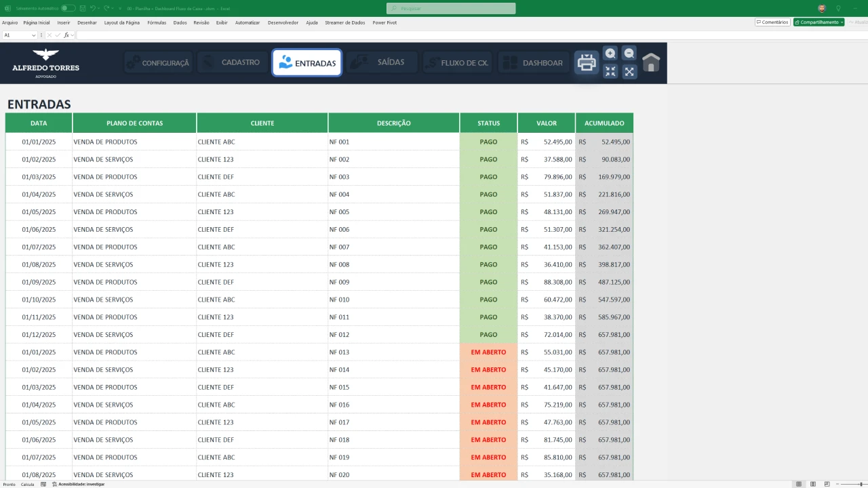
Task: Open the SAÍDAS navigation button
Action: (x=382, y=62)
